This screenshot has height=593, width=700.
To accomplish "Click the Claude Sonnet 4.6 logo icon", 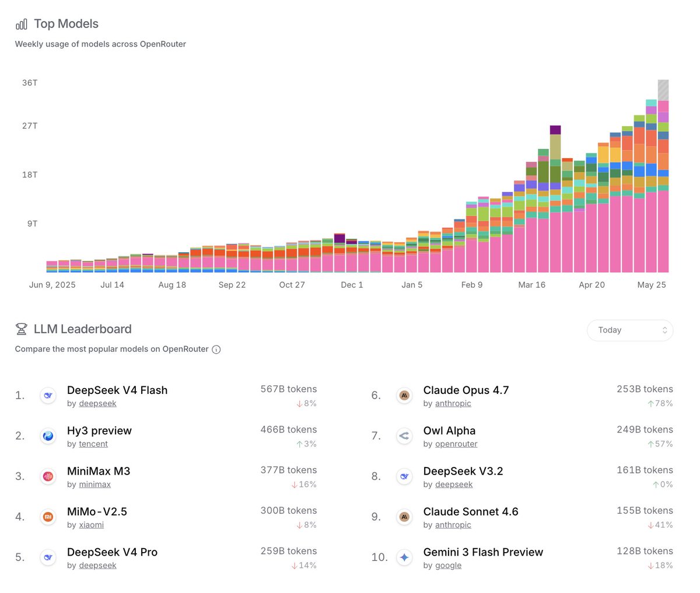I will coord(404,517).
